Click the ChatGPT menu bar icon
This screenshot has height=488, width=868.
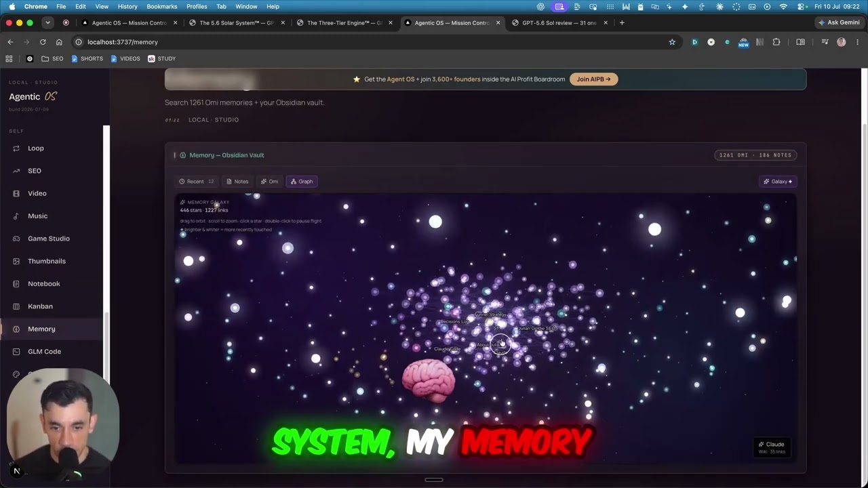tap(540, 6)
